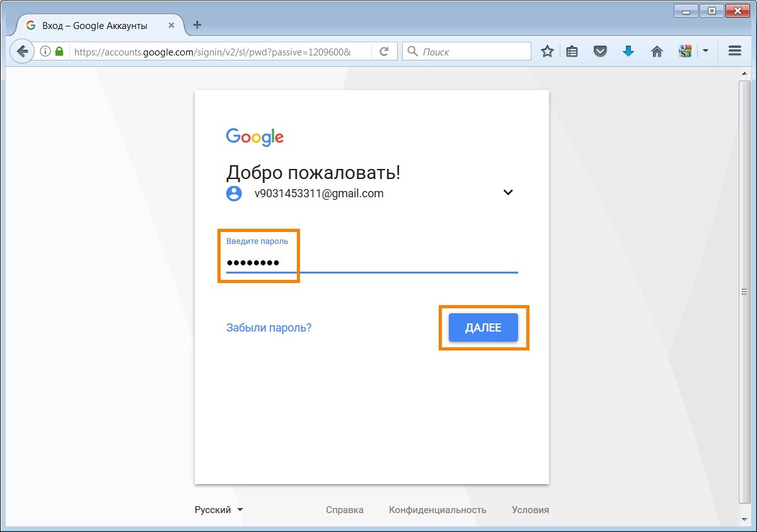The image size is (757, 532).
Task: Click the vertical scrollbar thumb
Action: (x=744, y=291)
